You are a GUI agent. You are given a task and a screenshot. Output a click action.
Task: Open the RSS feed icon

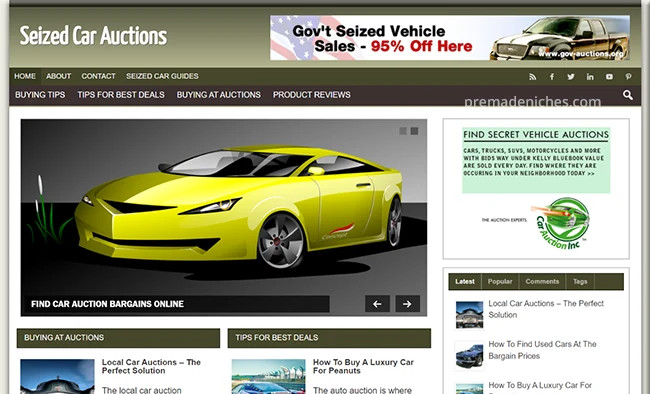(532, 77)
